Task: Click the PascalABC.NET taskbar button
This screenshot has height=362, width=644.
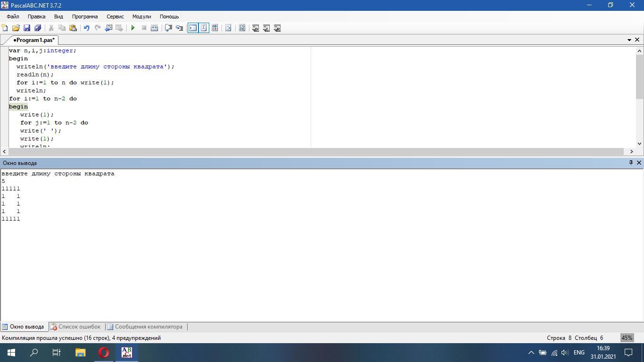Action: click(127, 353)
